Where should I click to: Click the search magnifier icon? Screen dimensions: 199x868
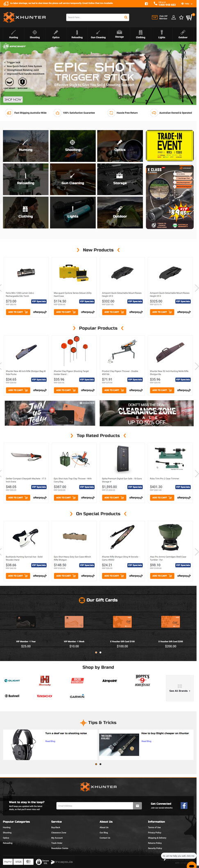(x=126, y=17)
